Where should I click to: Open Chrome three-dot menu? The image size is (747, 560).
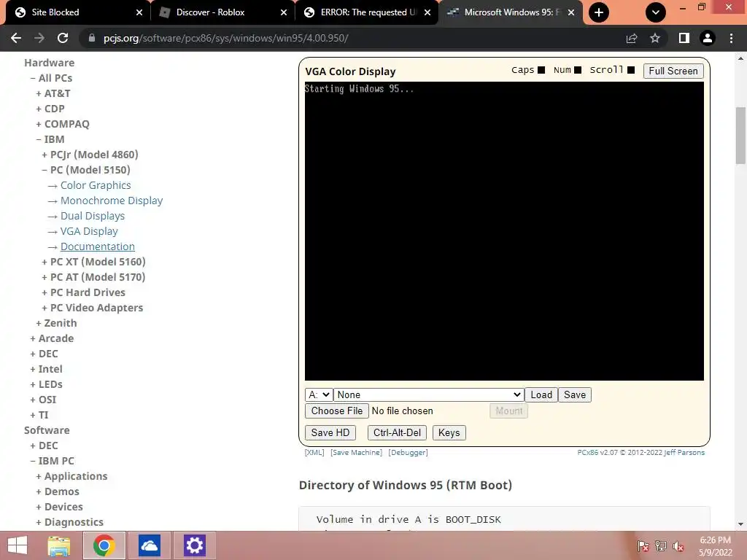[731, 38]
